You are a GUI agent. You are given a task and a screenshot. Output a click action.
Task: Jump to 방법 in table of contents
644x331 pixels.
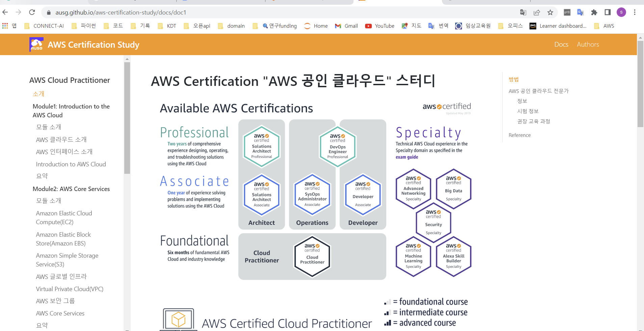[x=514, y=79]
